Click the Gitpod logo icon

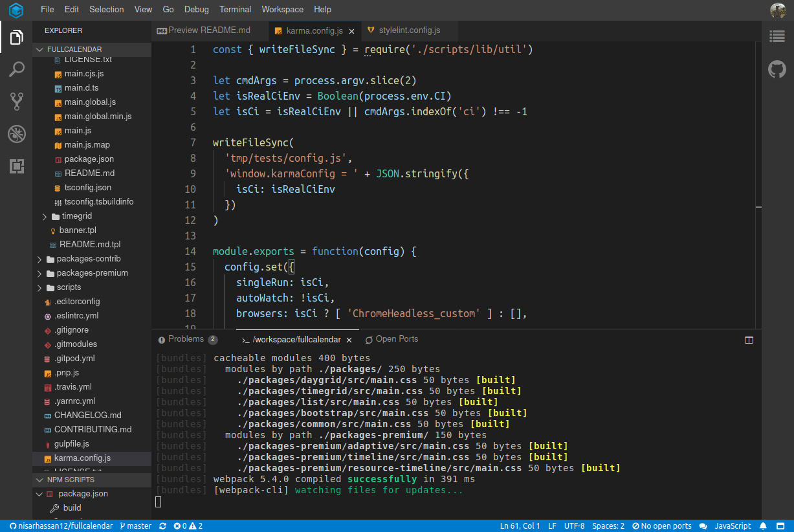[16, 10]
